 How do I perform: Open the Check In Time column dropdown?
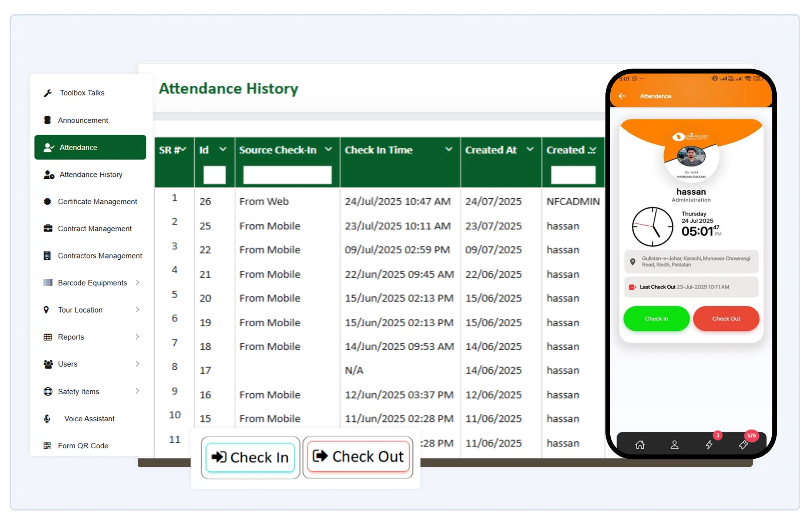[449, 149]
